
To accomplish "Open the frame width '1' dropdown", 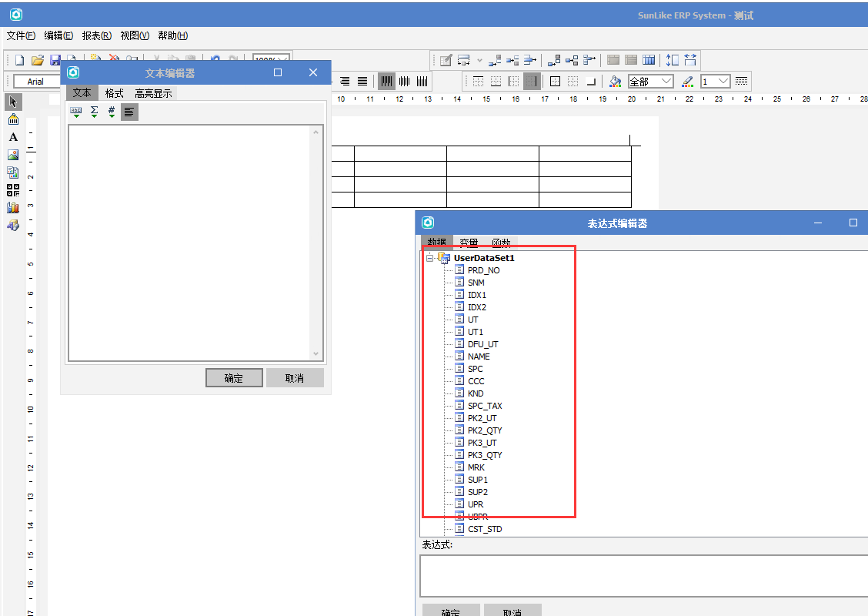I will [x=723, y=82].
